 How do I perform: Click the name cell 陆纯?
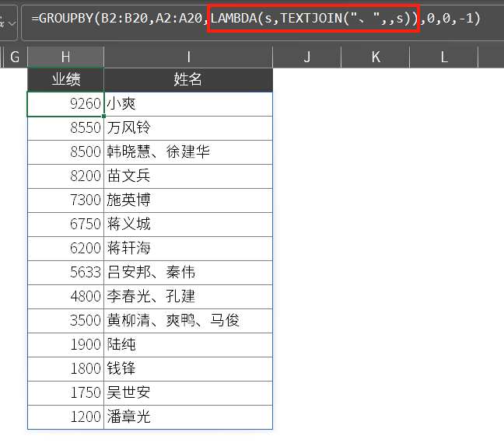pos(188,345)
